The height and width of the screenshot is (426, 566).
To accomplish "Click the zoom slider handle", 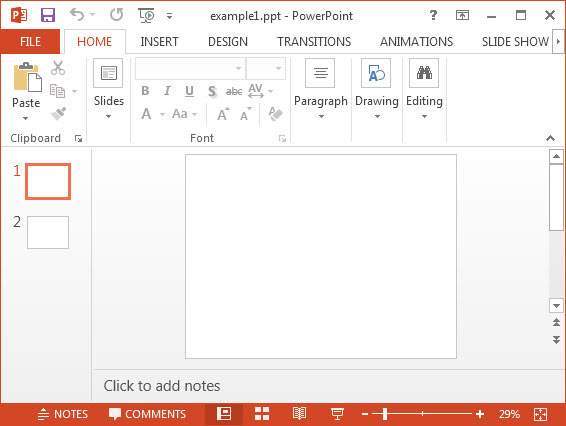I will [385, 414].
